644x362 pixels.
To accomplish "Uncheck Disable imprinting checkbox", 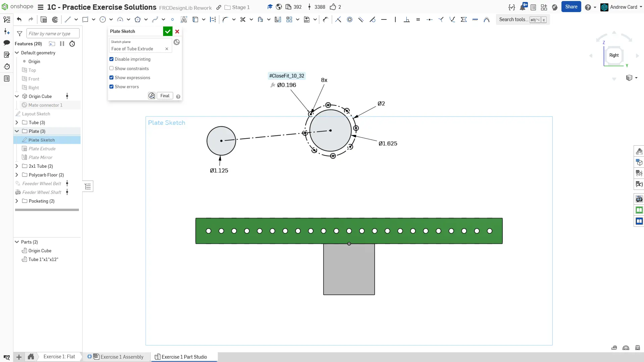I will (x=111, y=59).
